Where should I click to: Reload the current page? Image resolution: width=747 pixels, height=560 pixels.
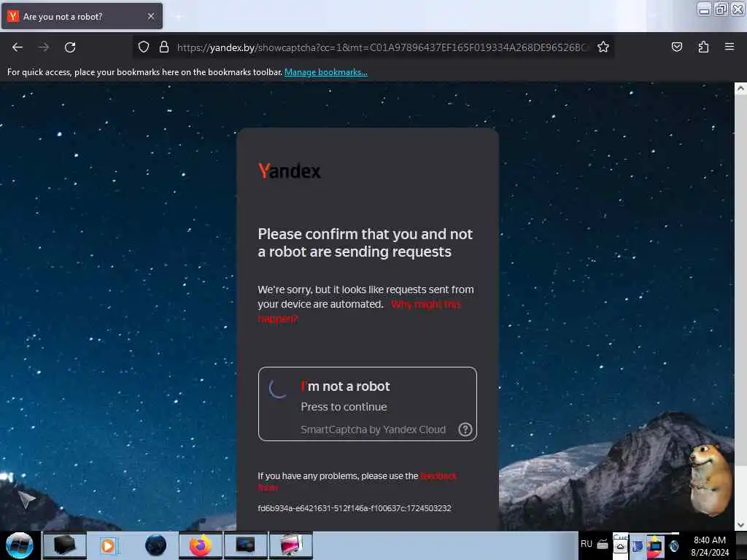pos(70,47)
